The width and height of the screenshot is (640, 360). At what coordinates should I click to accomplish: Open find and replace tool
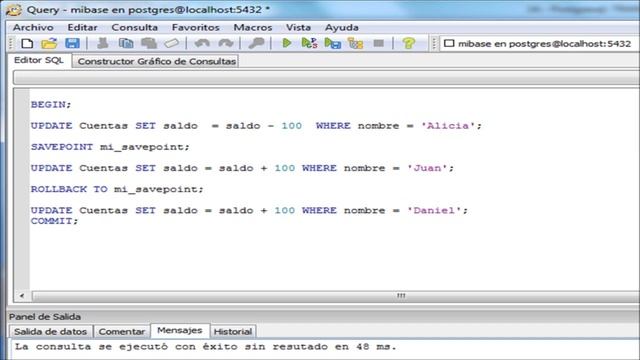(256, 43)
